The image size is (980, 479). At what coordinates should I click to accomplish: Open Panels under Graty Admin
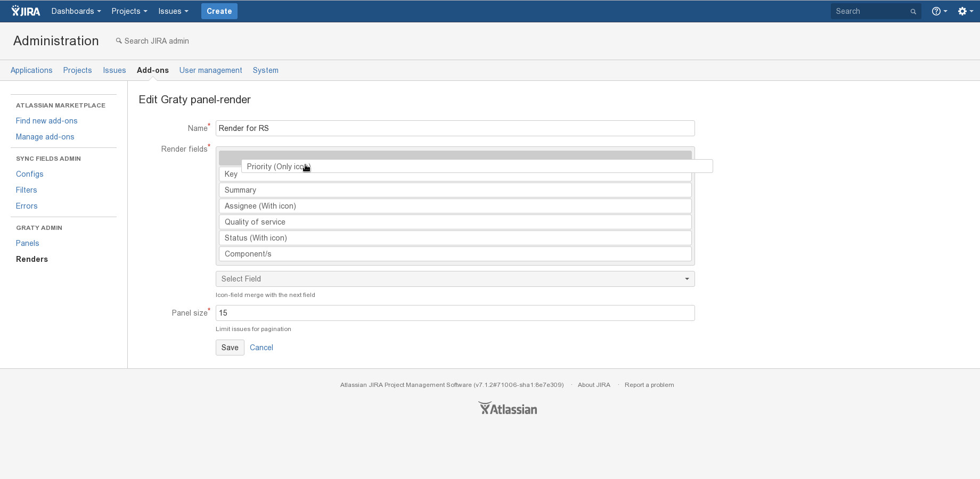[x=27, y=243]
